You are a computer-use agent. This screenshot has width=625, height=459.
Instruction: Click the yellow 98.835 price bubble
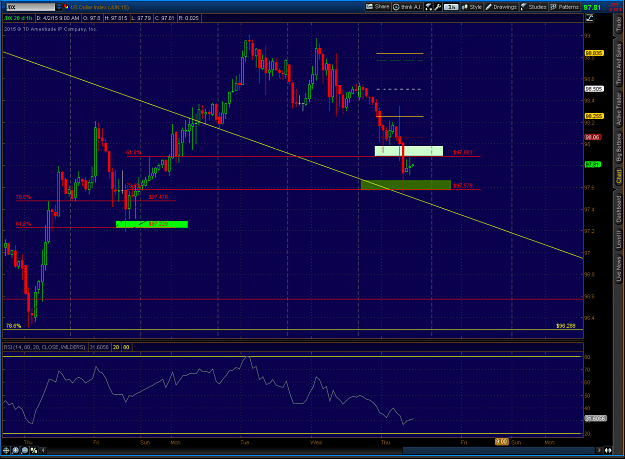594,53
